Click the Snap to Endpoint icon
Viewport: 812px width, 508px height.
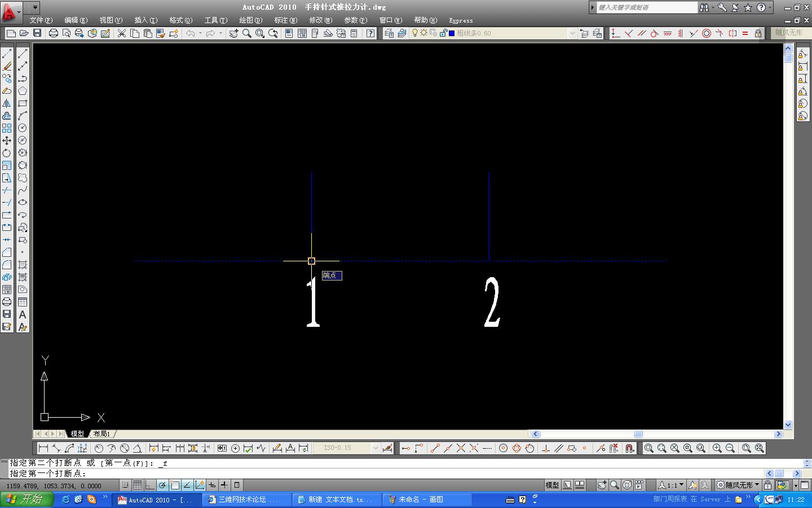435,448
